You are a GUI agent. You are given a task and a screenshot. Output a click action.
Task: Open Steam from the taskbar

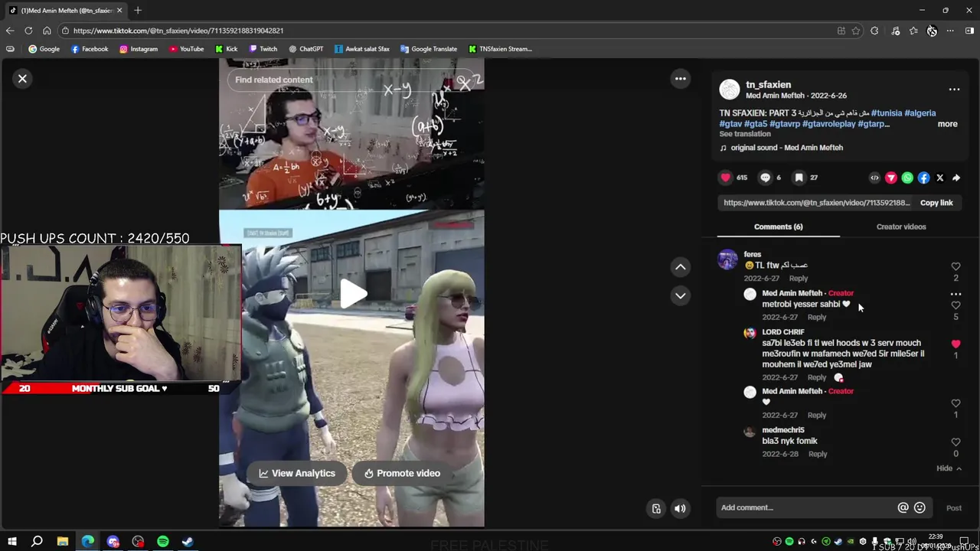(188, 542)
